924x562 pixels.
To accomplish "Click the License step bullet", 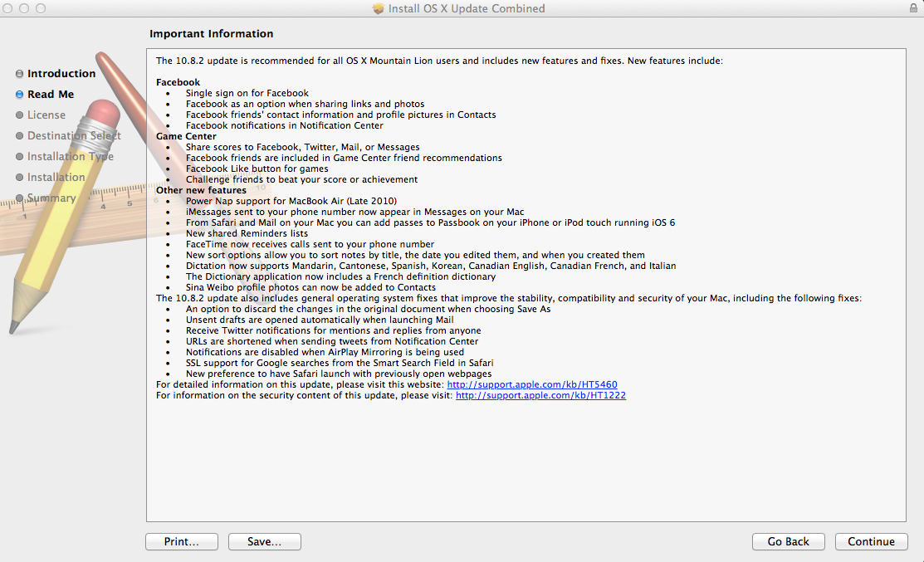I will [19, 115].
